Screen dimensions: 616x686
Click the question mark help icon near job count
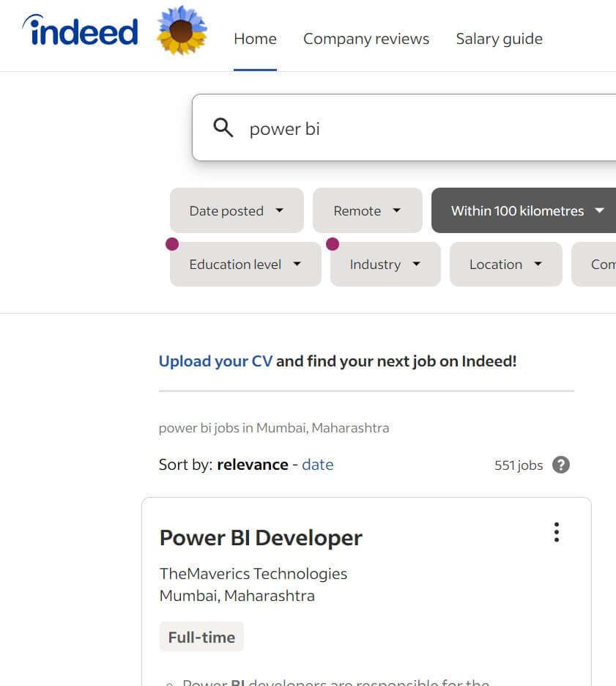tap(560, 465)
